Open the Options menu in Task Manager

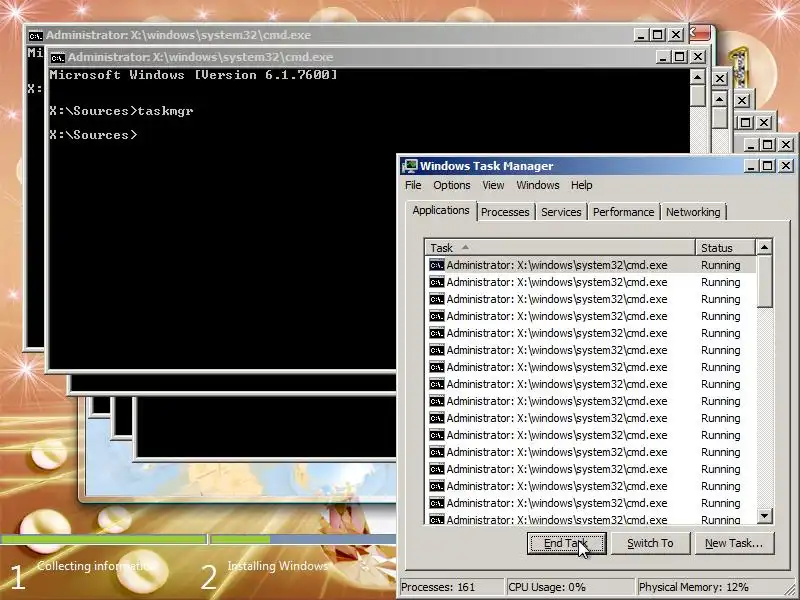point(452,185)
